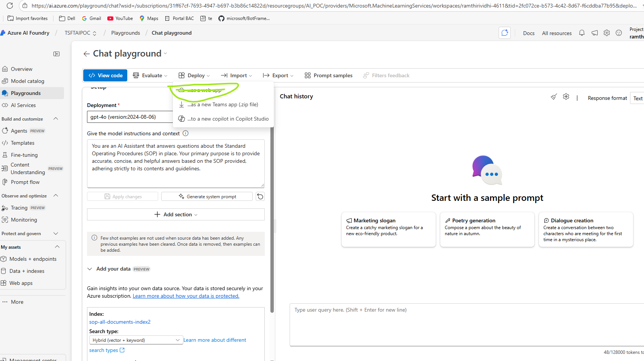The height and width of the screenshot is (361, 644).
Task: Select Playgrounds in the sidebar
Action: tap(32, 93)
